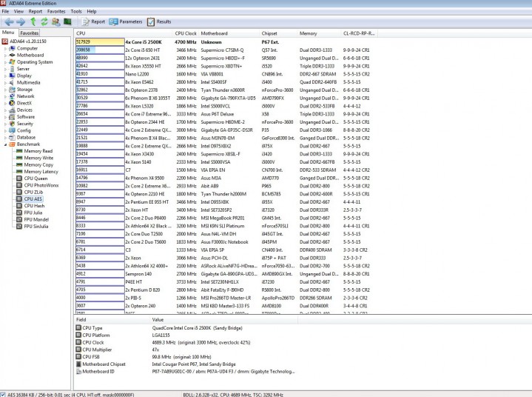Click the 517929 score bar
The width and height of the screenshot is (532, 397).
(x=100, y=41)
